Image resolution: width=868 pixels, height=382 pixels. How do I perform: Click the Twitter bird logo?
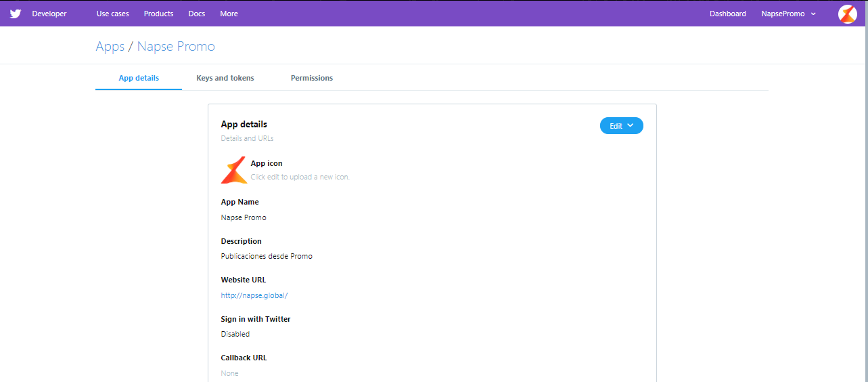(x=16, y=14)
